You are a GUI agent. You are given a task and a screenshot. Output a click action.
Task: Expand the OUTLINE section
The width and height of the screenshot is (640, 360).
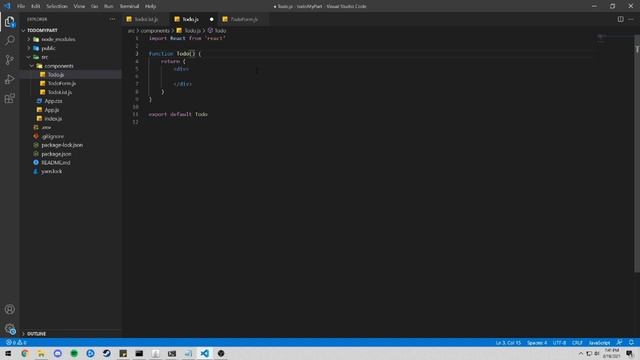[x=36, y=333]
